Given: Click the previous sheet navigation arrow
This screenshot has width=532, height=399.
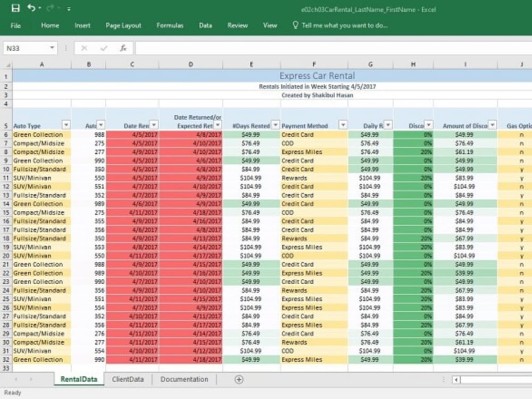Looking at the screenshot, I should (15, 379).
